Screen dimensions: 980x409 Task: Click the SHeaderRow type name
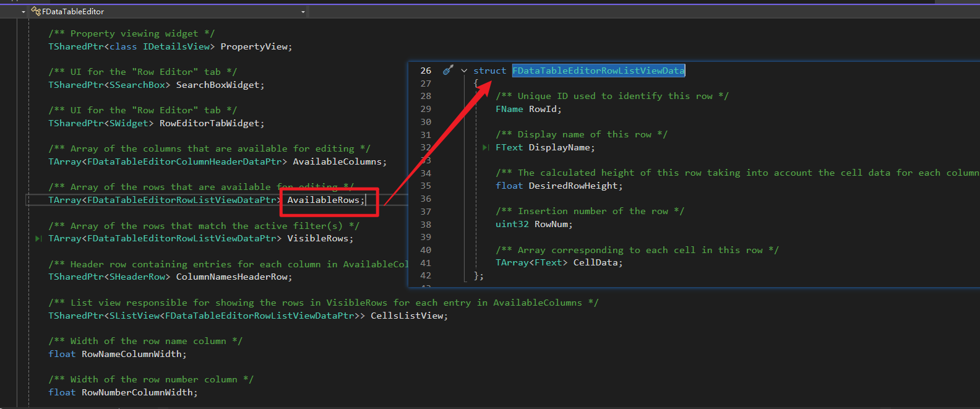[137, 277]
